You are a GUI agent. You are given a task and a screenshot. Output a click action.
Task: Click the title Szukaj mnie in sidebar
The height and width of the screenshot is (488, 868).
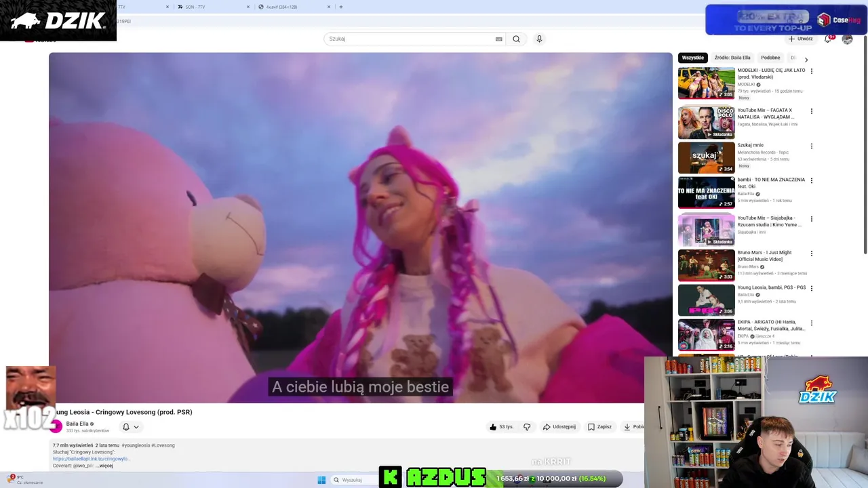point(750,145)
